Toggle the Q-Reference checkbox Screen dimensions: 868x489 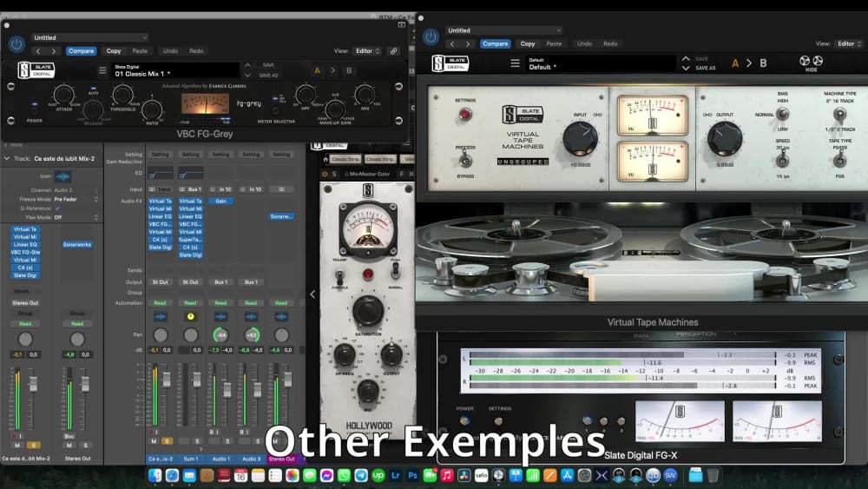pos(57,208)
